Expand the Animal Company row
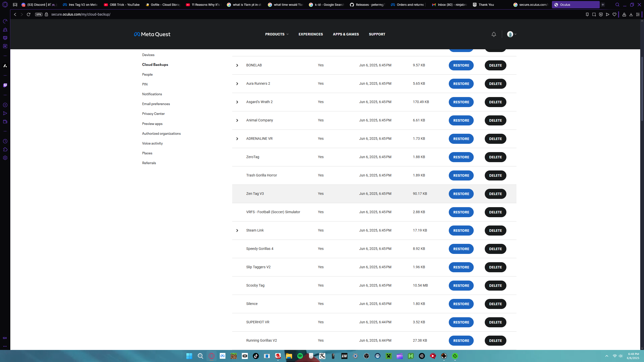Screen dimensions: 644x362 (x=237, y=120)
